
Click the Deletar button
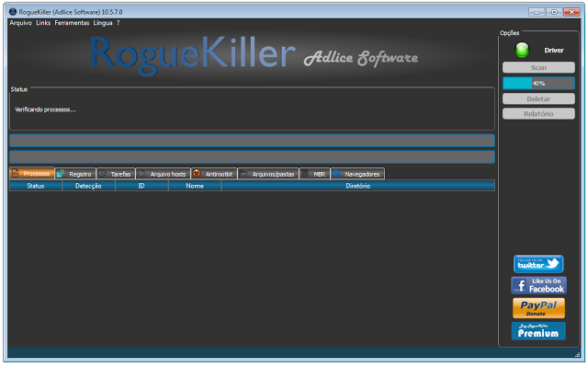[538, 99]
